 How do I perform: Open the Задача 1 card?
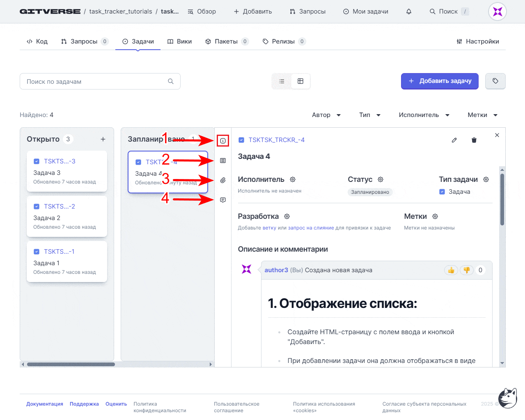[x=67, y=262]
